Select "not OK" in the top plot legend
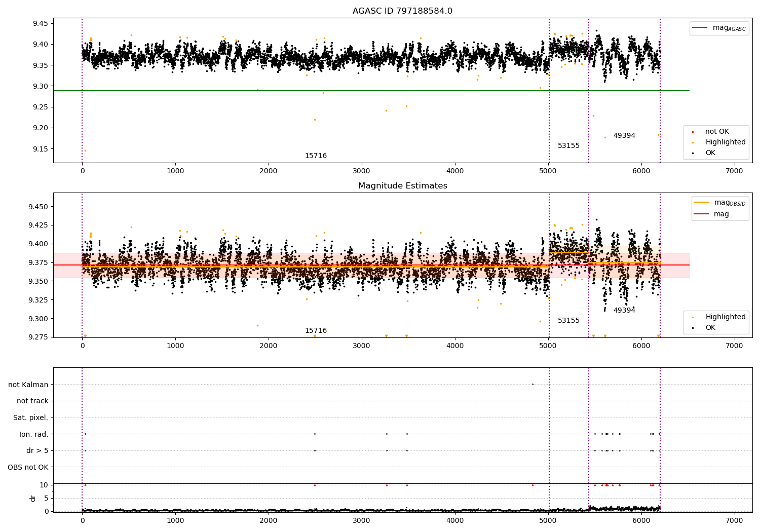The width and height of the screenshot is (760, 532). point(717,131)
